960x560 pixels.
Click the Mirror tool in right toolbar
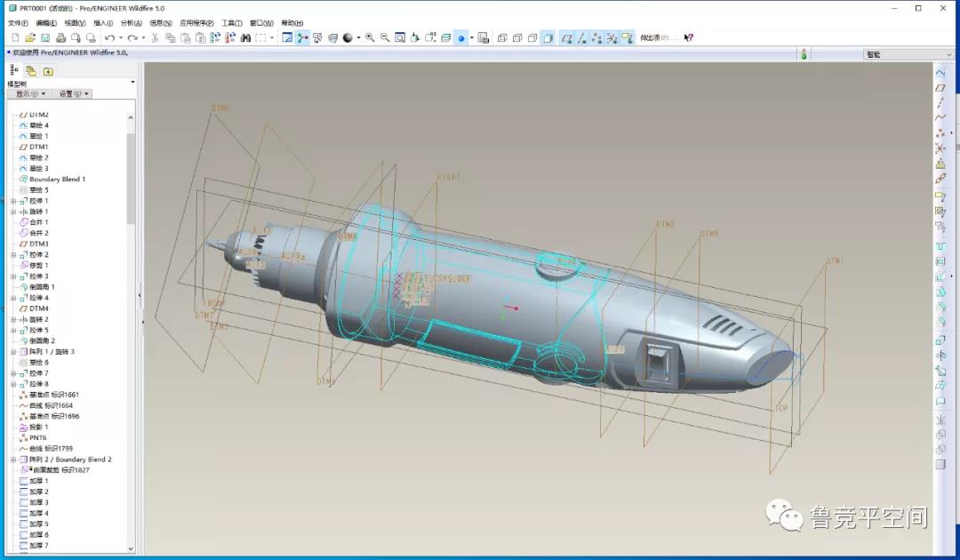(x=940, y=356)
